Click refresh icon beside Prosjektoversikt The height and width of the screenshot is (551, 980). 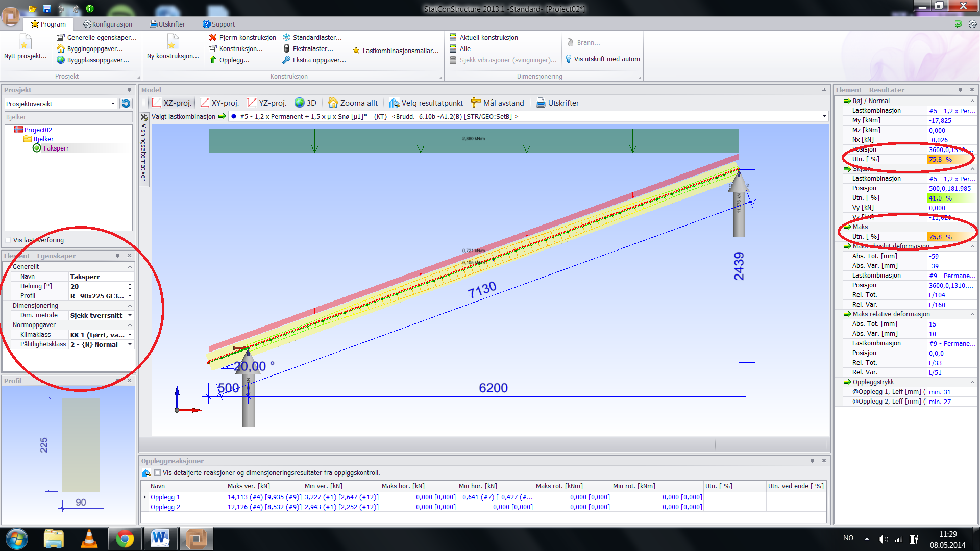(x=126, y=104)
